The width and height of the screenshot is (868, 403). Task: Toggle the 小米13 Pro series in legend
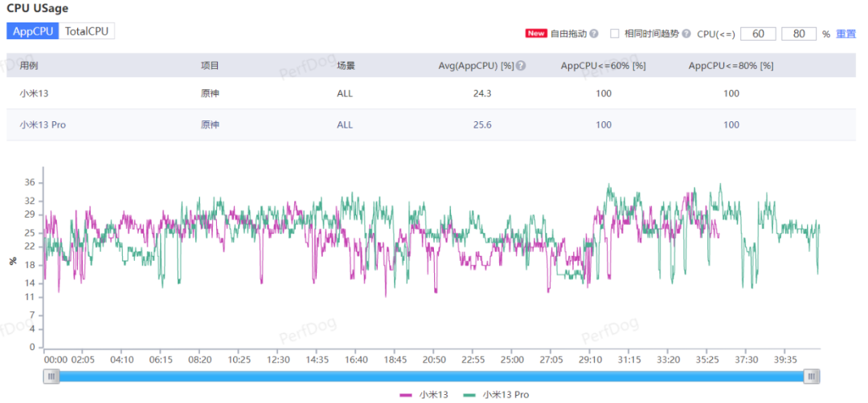coord(506,395)
